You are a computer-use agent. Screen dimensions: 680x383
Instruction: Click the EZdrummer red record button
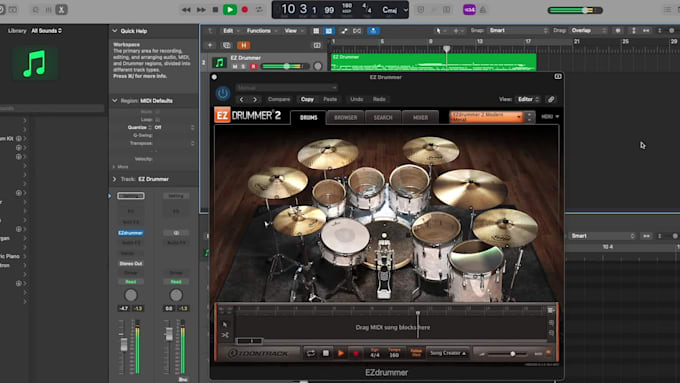pos(356,354)
